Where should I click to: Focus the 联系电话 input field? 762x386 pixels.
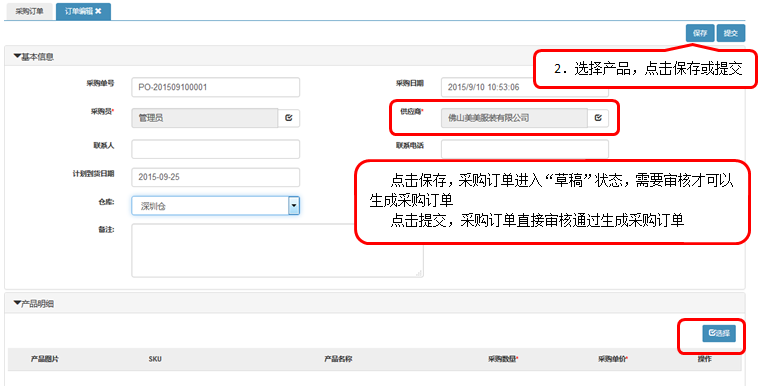pos(525,149)
